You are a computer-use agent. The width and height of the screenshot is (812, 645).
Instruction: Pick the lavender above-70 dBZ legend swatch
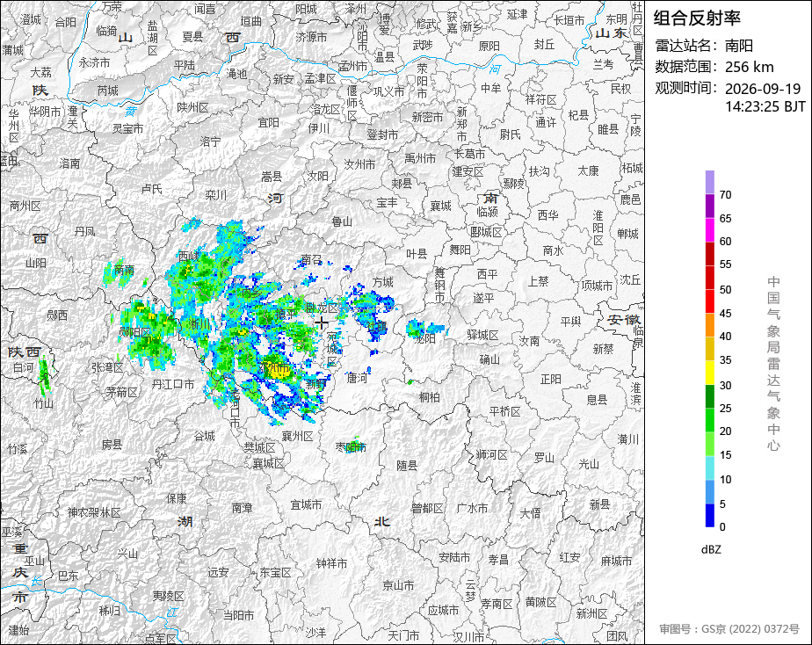709,182
